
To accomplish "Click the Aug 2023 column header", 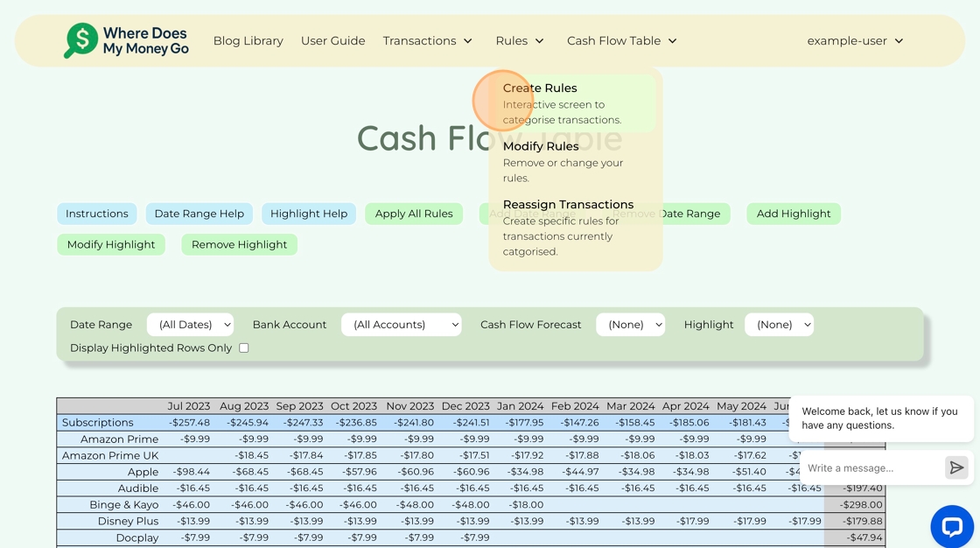I will tap(244, 406).
